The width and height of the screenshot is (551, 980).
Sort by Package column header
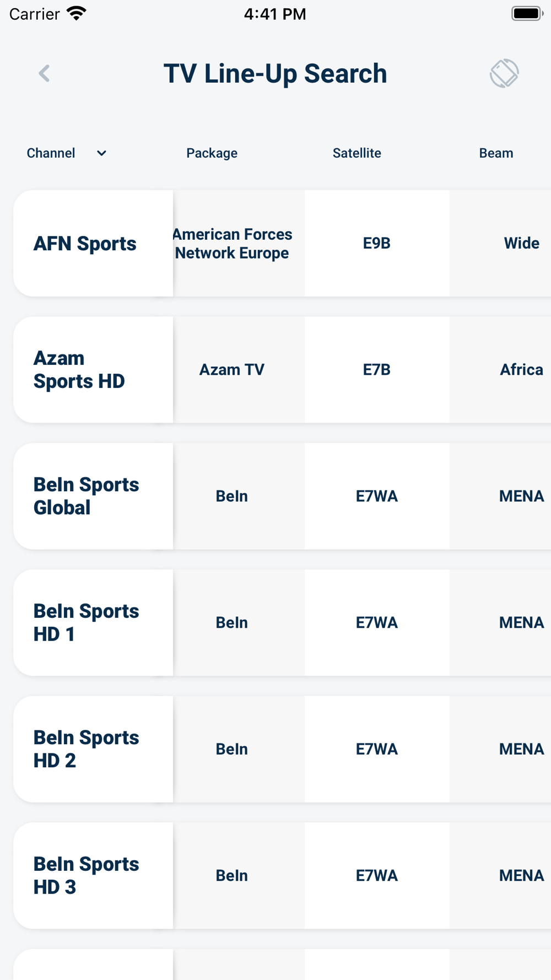(212, 153)
